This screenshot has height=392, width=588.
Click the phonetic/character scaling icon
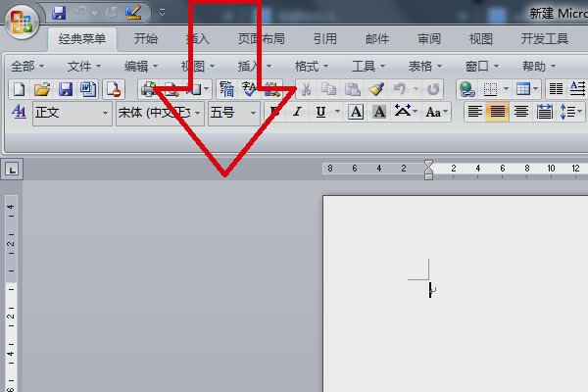403,112
